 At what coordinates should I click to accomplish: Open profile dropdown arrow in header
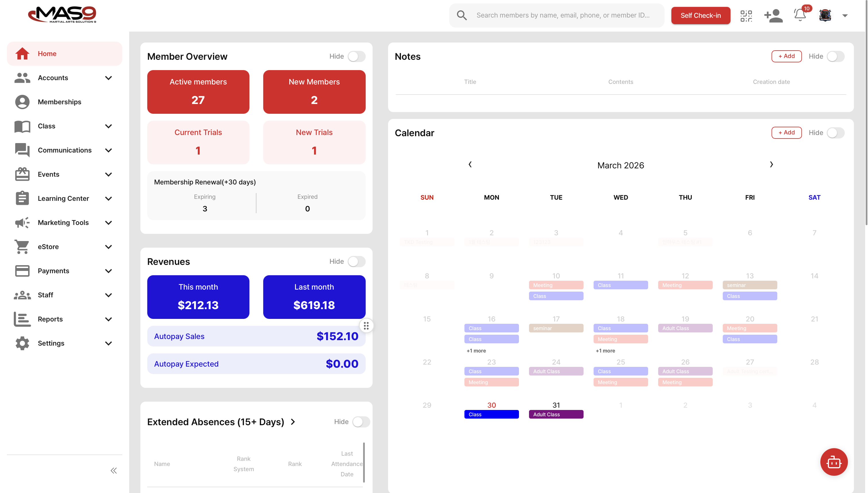(845, 16)
